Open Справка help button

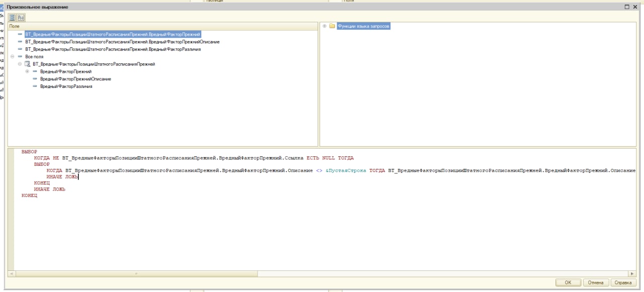pyautogui.click(x=624, y=283)
